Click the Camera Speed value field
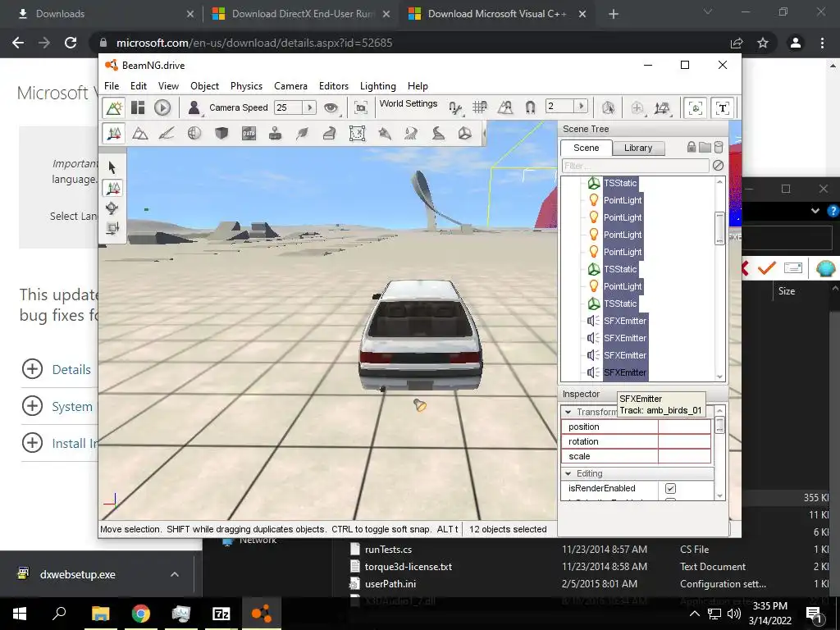The image size is (840, 630). click(x=288, y=107)
